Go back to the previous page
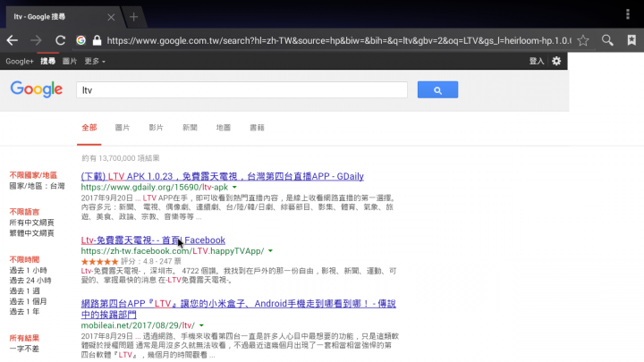Viewport: 644px width, 362px height. [13, 40]
